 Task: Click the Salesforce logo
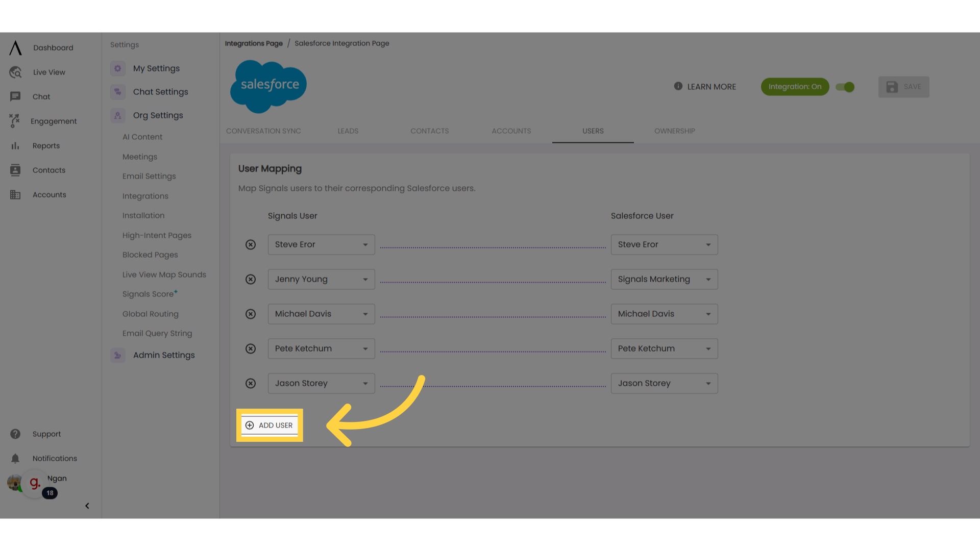coord(268,87)
